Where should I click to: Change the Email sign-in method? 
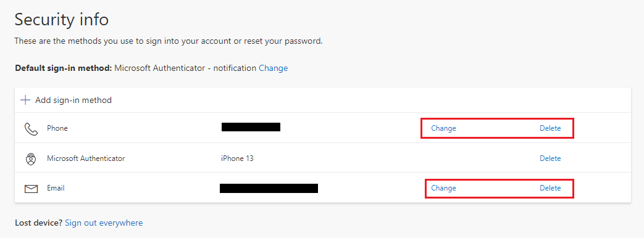(x=443, y=188)
